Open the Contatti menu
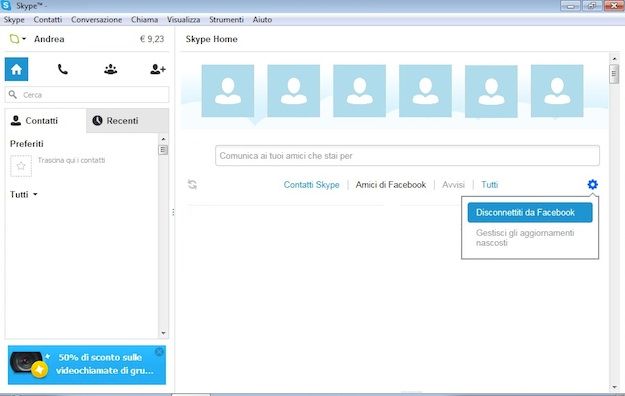625x396 pixels. point(48,20)
